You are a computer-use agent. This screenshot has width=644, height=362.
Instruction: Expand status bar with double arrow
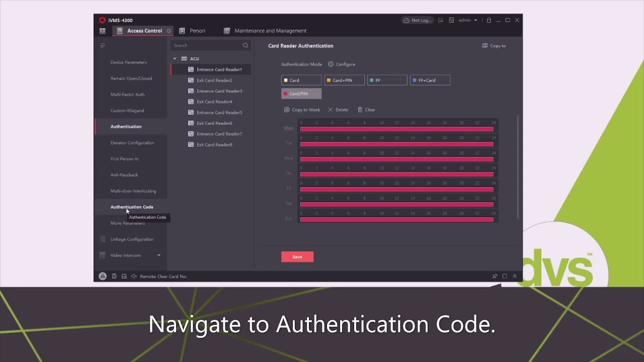(515, 276)
